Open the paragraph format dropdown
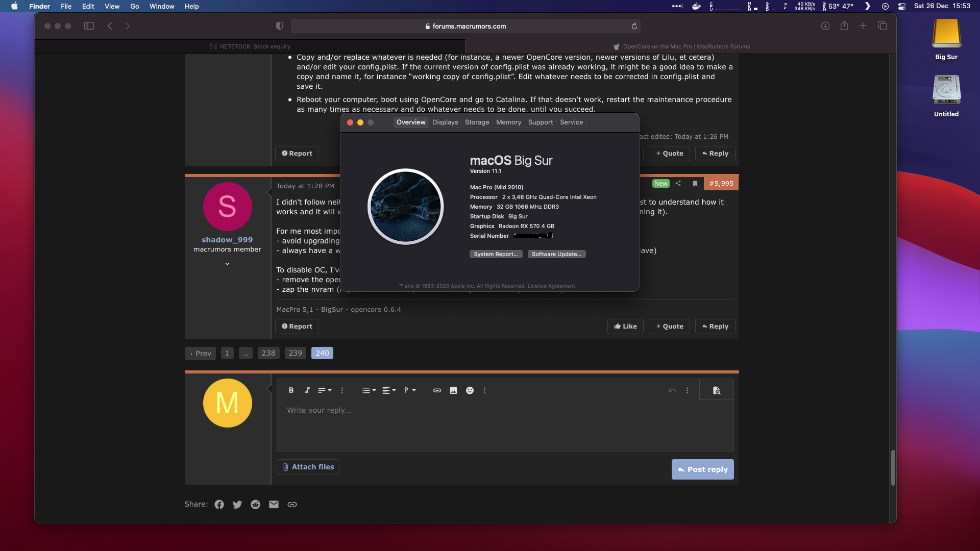The width and height of the screenshot is (980, 551). point(410,390)
